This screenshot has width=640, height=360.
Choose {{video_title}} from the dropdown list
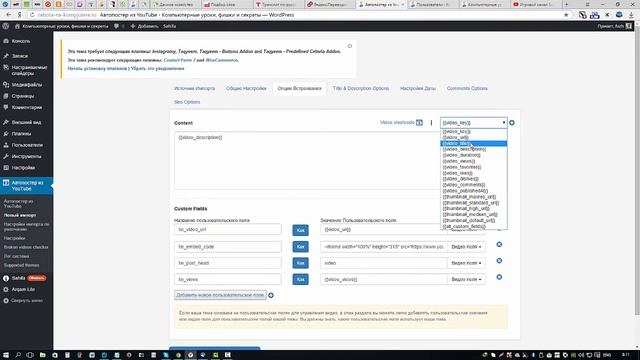point(473,144)
